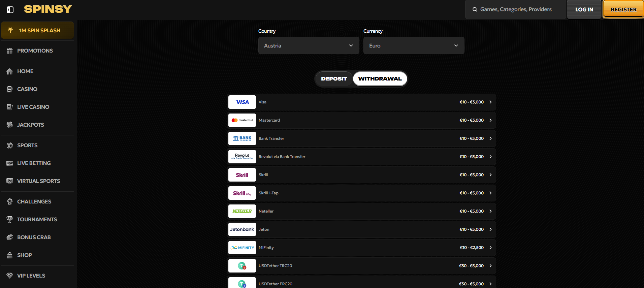This screenshot has width=644, height=288.
Task: Click the diamond icon beside VIP Levels
Action: [x=10, y=276]
